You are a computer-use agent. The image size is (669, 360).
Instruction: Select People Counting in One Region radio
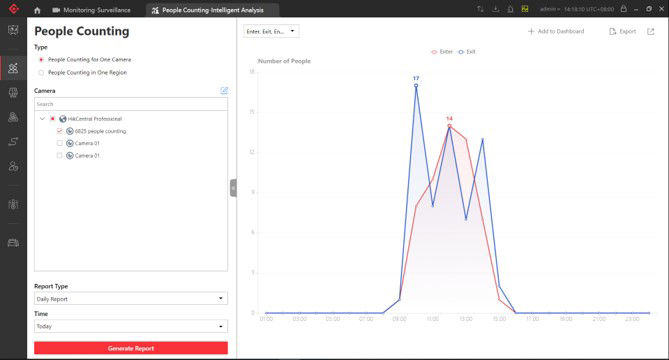[41, 73]
